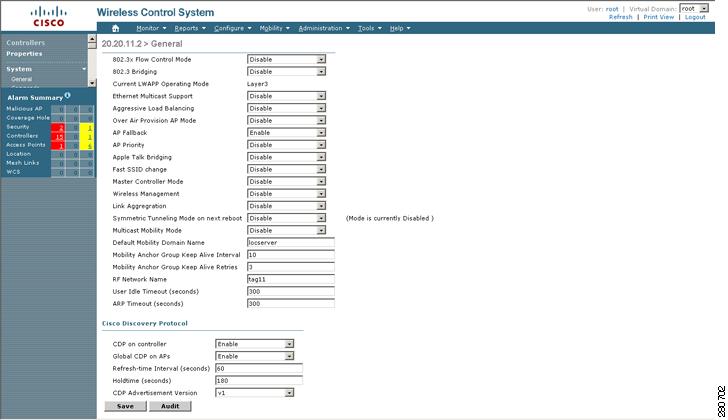
Task: Click the Audit button
Action: pos(170,406)
